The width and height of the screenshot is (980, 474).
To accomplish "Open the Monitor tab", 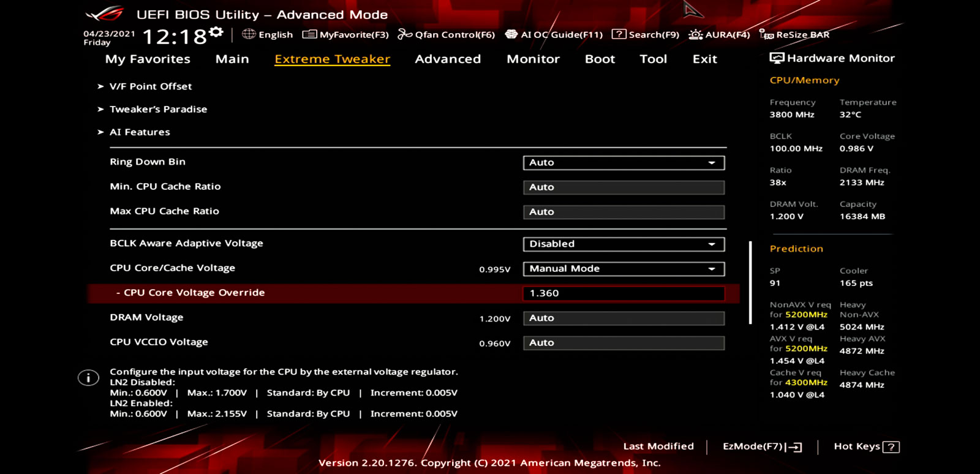I will pos(533,59).
